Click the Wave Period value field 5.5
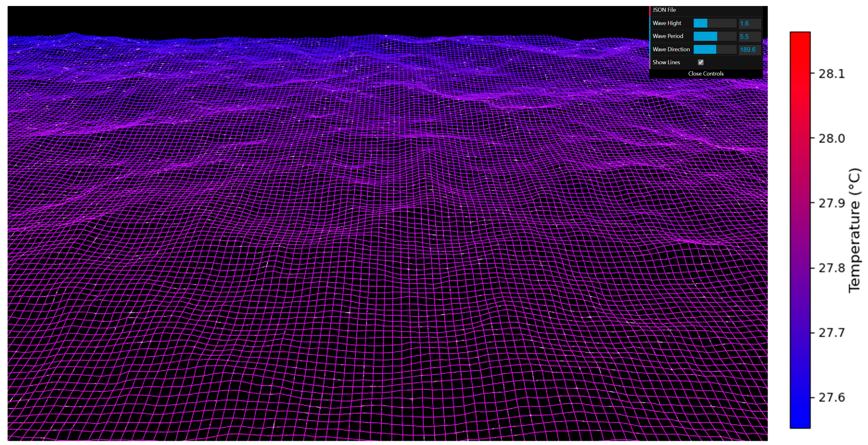Viewport: 868px width, 445px height. coord(750,36)
